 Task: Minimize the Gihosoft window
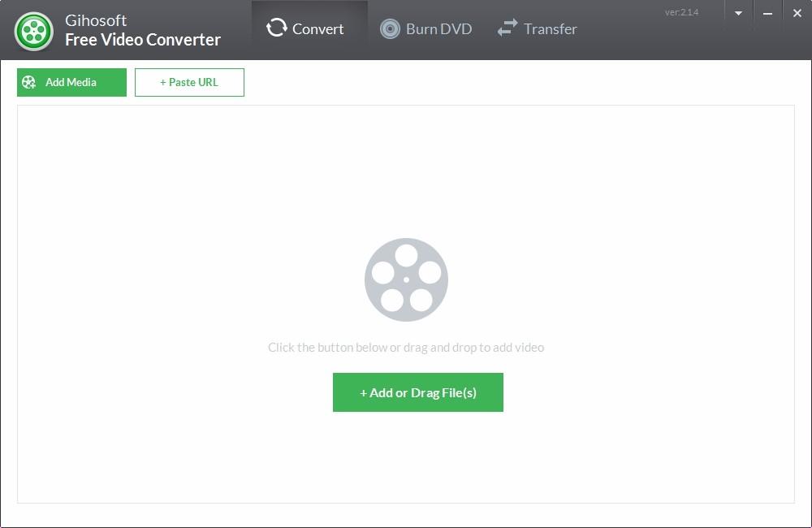pos(767,13)
